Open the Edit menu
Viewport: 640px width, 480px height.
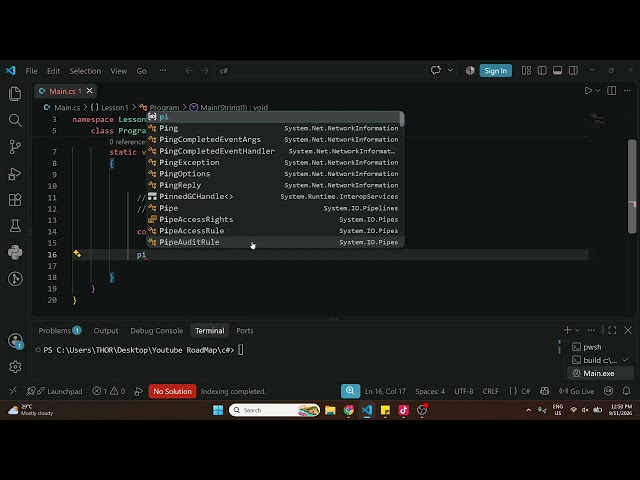coord(53,71)
